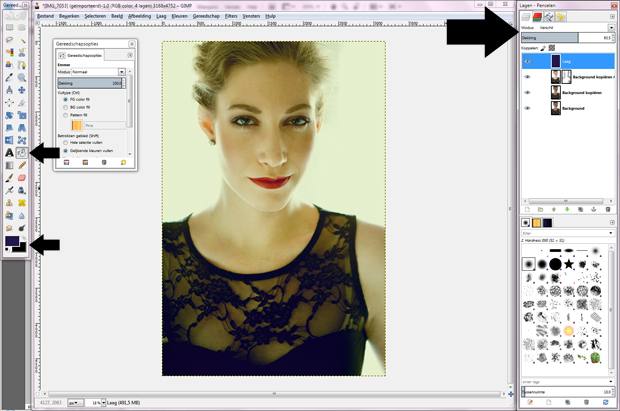The height and width of the screenshot is (411, 620).
Task: Create a new layer group
Action: click(540, 209)
